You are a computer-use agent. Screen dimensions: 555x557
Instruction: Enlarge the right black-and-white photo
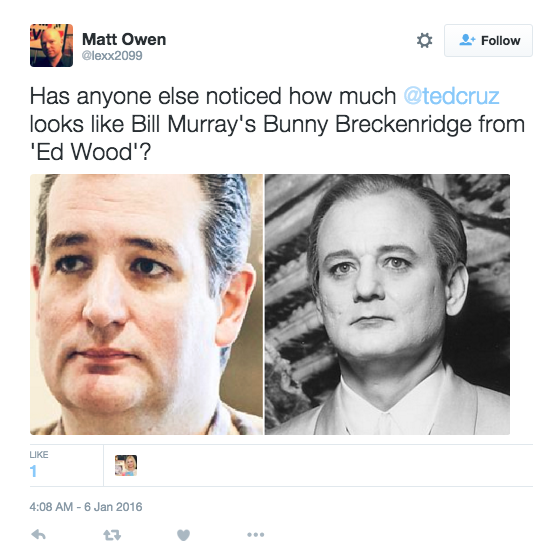pyautogui.click(x=387, y=304)
